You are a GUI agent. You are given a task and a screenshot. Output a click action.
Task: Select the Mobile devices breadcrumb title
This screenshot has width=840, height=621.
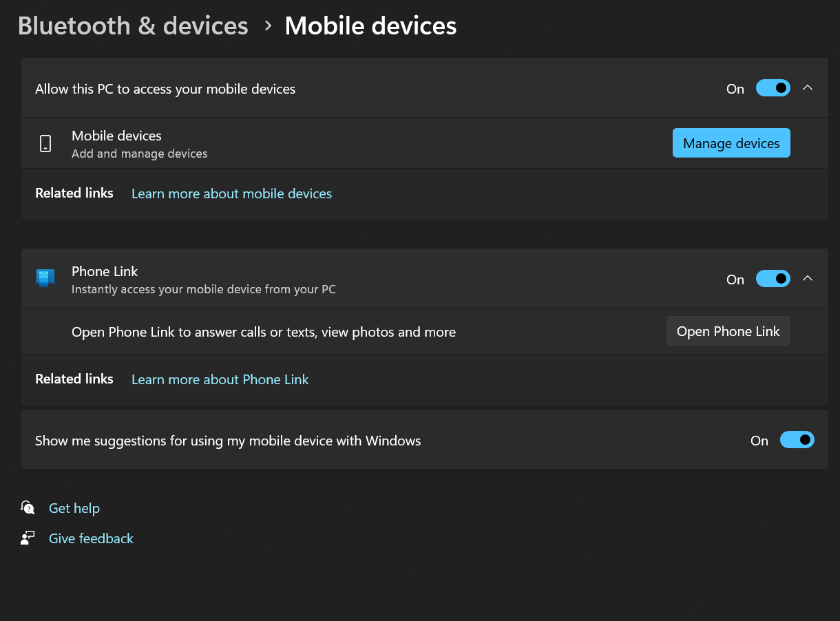point(370,25)
